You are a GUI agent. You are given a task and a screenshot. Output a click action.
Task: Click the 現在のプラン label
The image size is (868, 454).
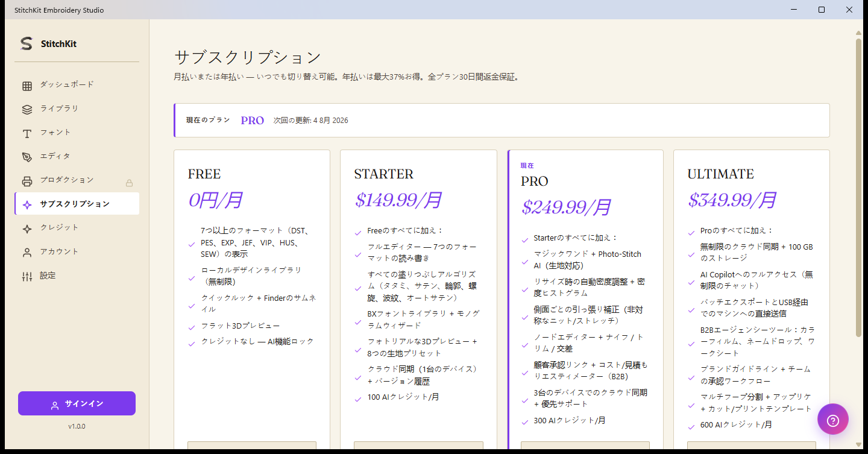(208, 120)
